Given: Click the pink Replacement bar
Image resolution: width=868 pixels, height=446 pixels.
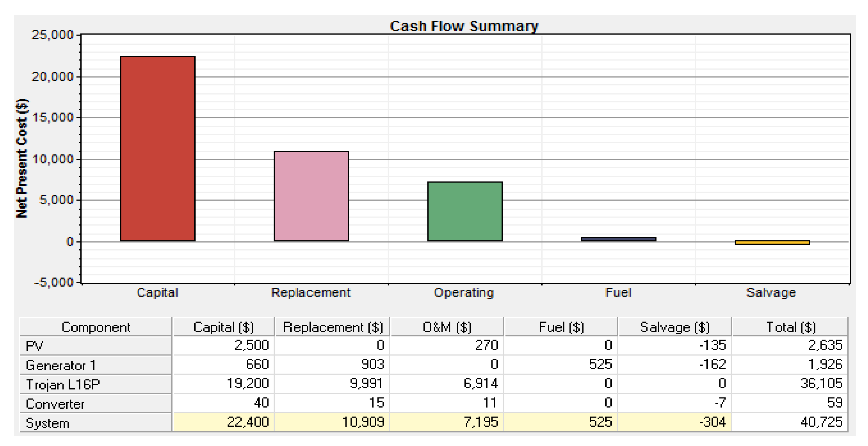Looking at the screenshot, I should click(311, 196).
